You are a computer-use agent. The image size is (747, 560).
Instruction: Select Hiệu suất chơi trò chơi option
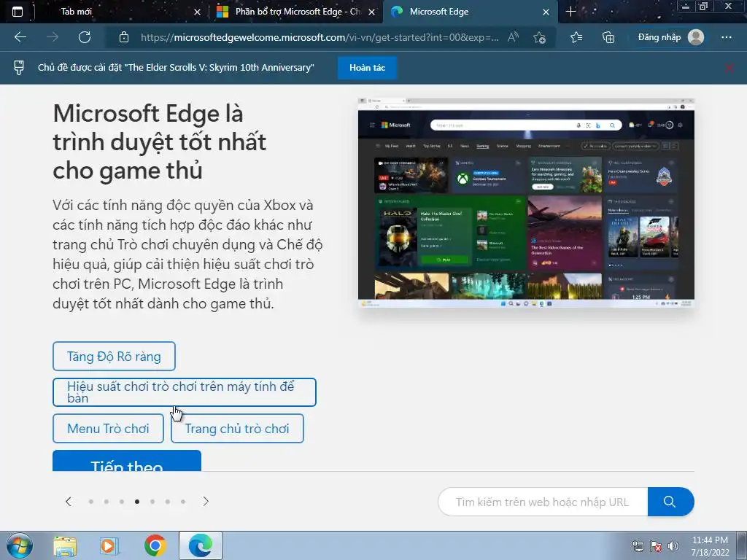(x=185, y=392)
